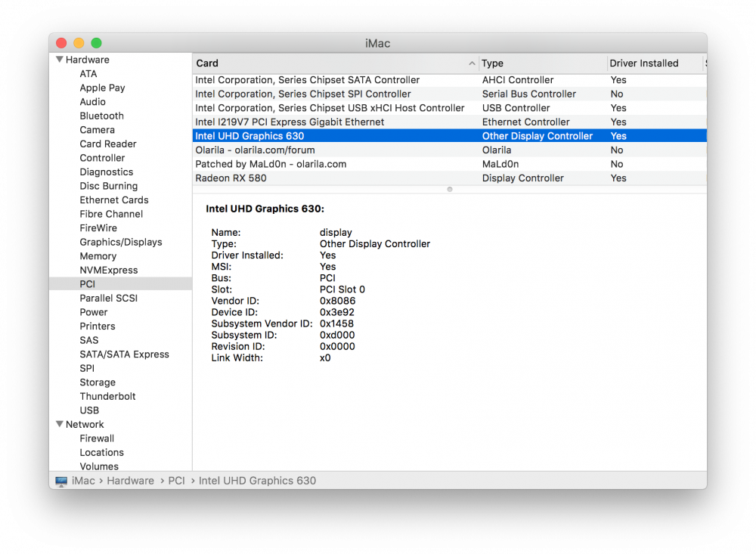
Task: Open Ethernet Cards in the sidebar
Action: pyautogui.click(x=114, y=200)
